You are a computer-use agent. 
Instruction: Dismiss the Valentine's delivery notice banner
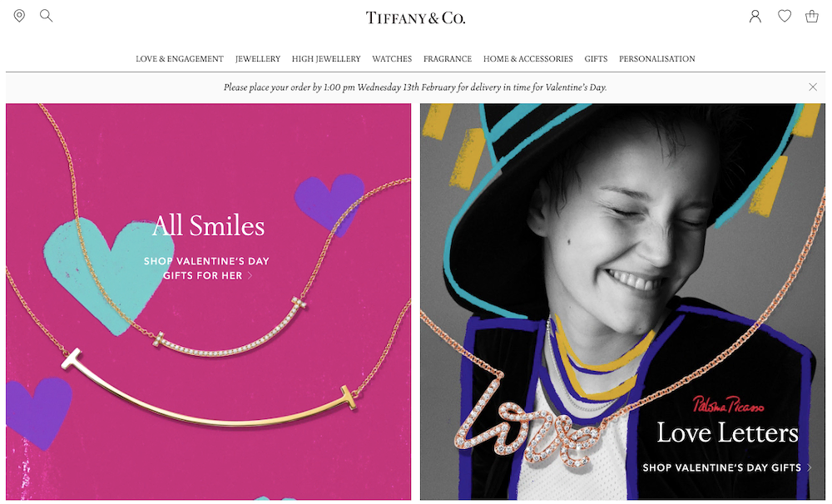(x=812, y=87)
